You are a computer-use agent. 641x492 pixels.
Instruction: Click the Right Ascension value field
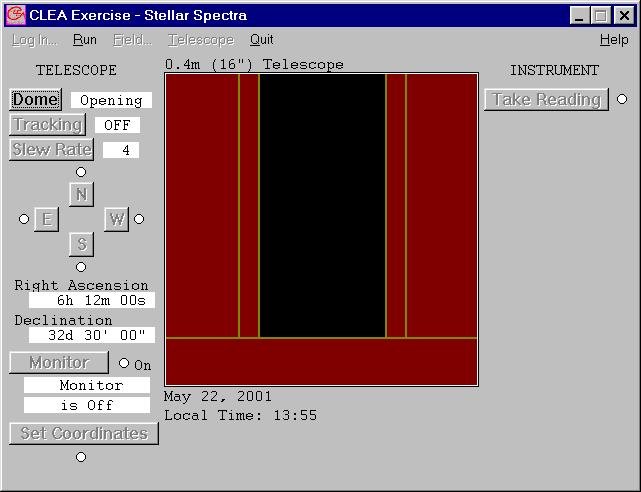click(91, 301)
